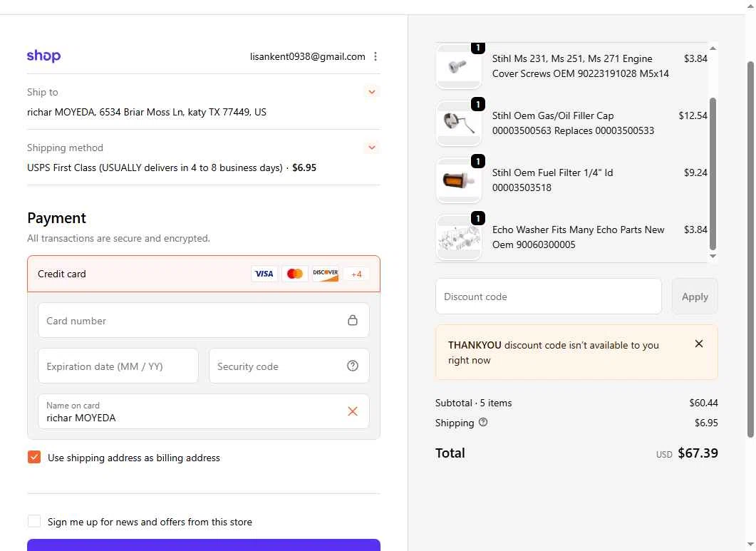Check Sign me up for news and offers
756x551 pixels.
click(34, 521)
